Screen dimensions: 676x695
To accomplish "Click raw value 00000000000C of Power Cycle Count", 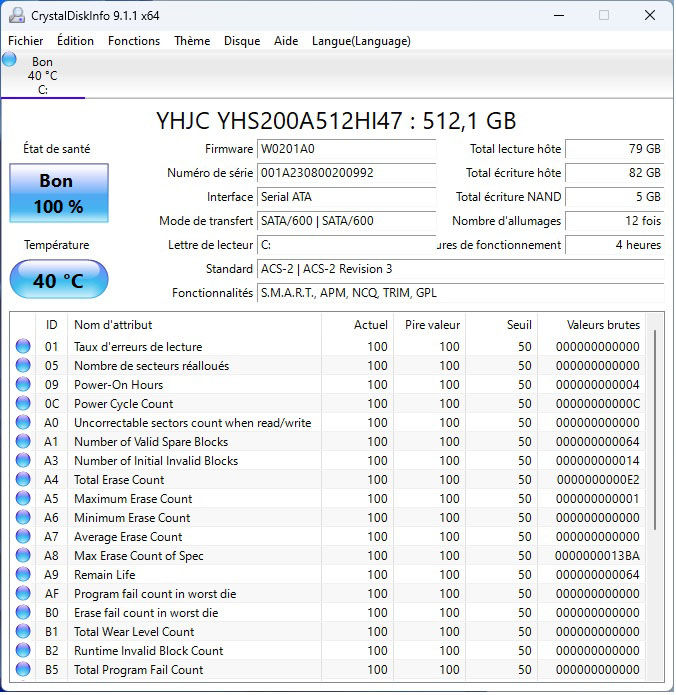I will click(x=598, y=404).
